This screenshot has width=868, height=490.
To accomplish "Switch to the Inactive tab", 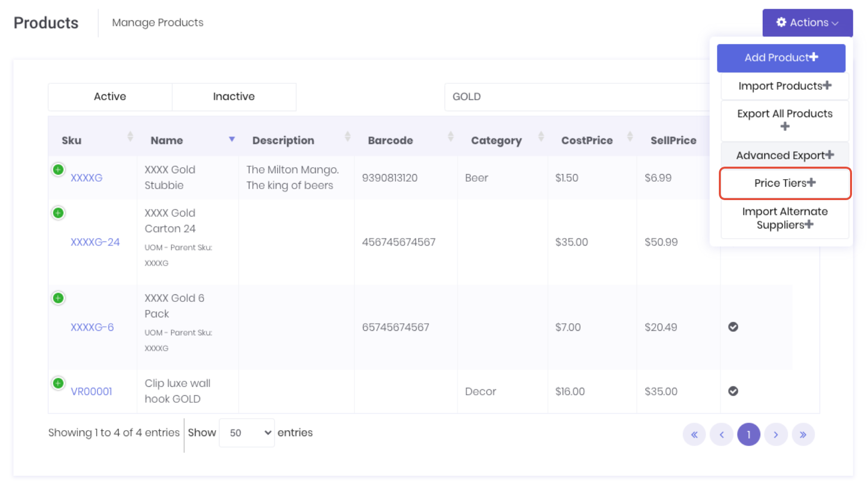I will tap(234, 97).
